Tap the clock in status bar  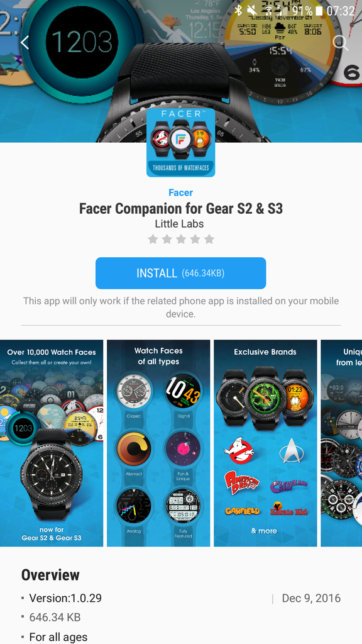[341, 11]
